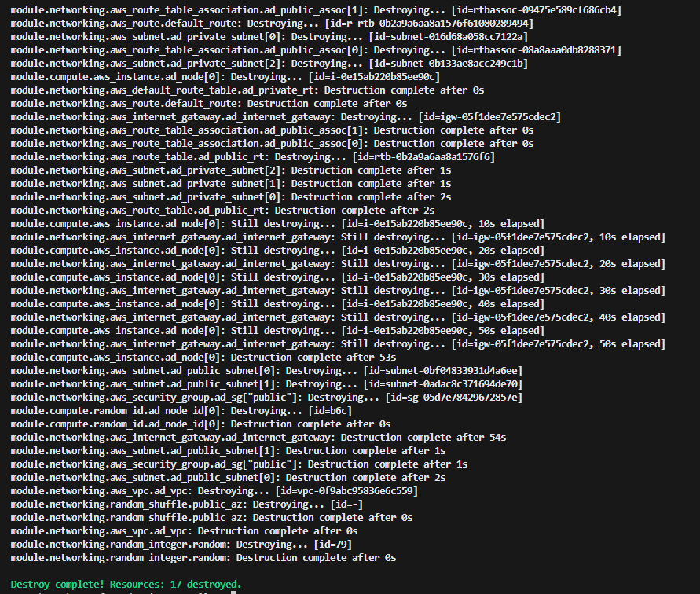Select the ad_public_rt 'Destroying...' line
Image resolution: width=700 pixels, height=594 pixels.
pos(253,157)
